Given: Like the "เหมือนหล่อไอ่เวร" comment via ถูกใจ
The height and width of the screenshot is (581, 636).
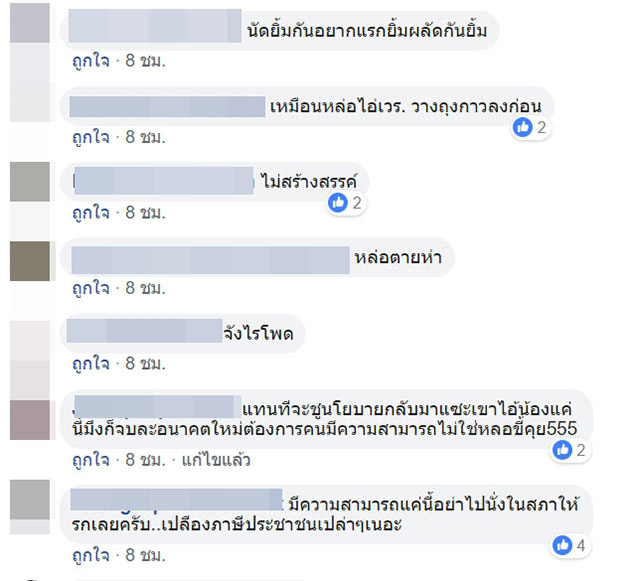Looking at the screenshot, I should click(x=90, y=137).
